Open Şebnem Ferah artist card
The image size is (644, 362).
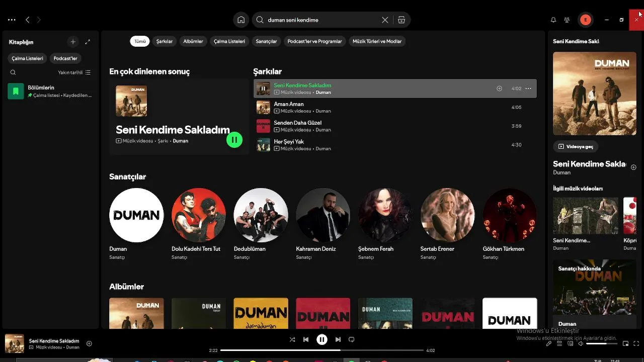385,225
